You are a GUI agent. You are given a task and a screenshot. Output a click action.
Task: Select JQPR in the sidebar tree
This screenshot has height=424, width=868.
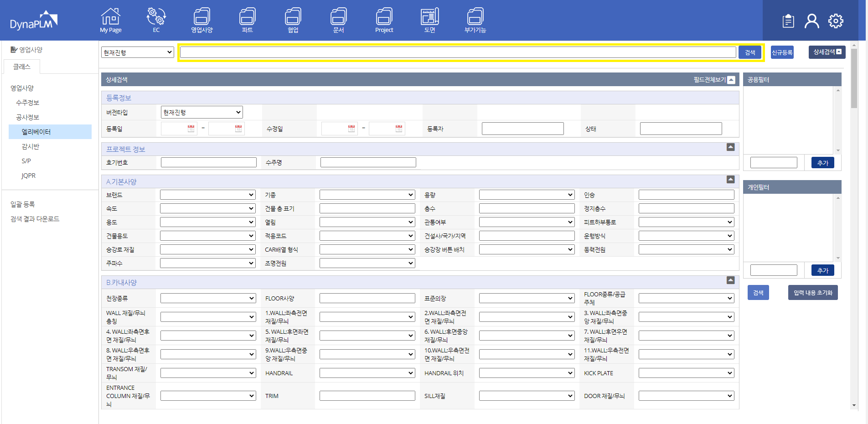coord(28,176)
